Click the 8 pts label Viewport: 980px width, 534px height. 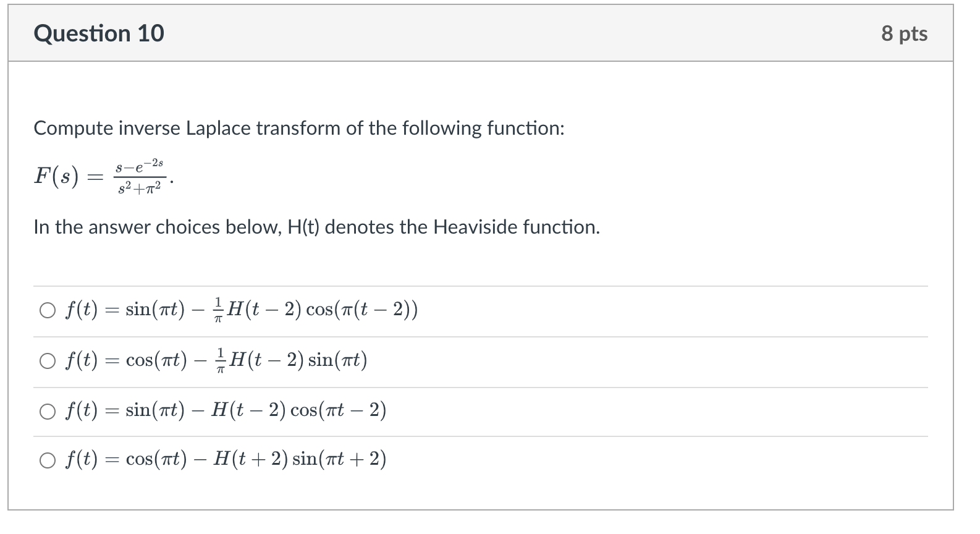pyautogui.click(x=904, y=33)
